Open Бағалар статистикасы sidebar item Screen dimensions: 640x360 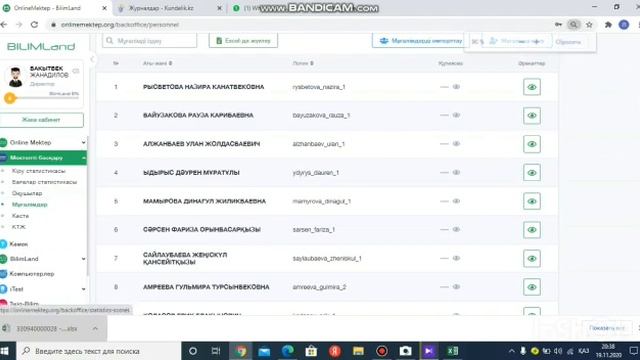pyautogui.click(x=44, y=182)
